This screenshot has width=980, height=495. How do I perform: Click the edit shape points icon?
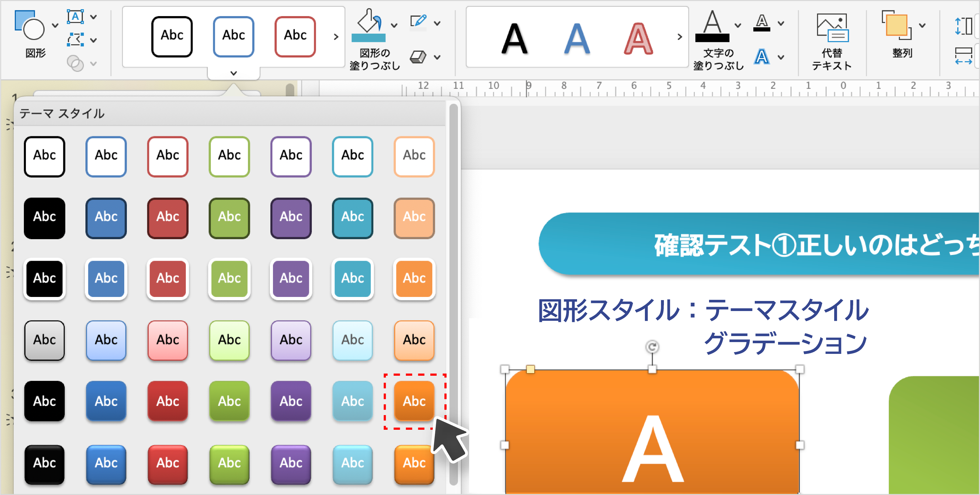pyautogui.click(x=75, y=40)
